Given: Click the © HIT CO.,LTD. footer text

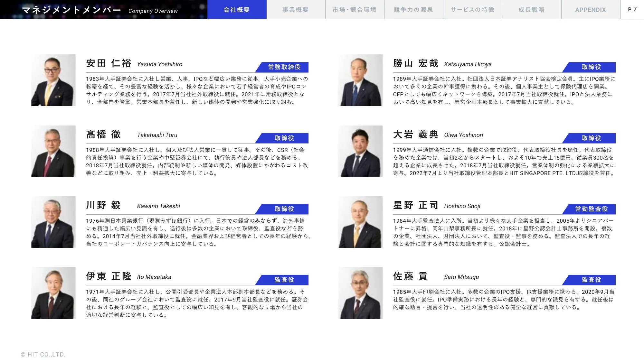Looking at the screenshot, I should 43,354.
